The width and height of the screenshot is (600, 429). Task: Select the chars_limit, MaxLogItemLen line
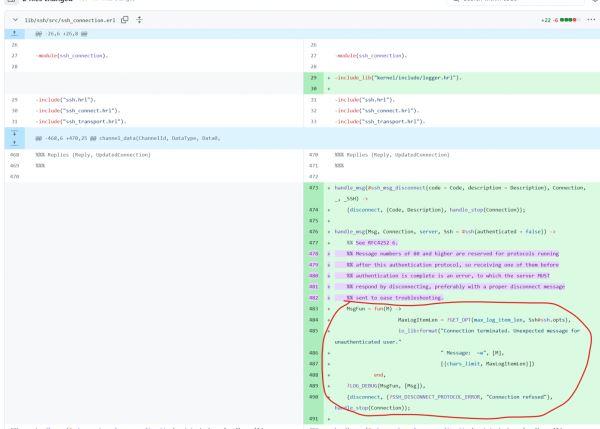tap(488, 364)
